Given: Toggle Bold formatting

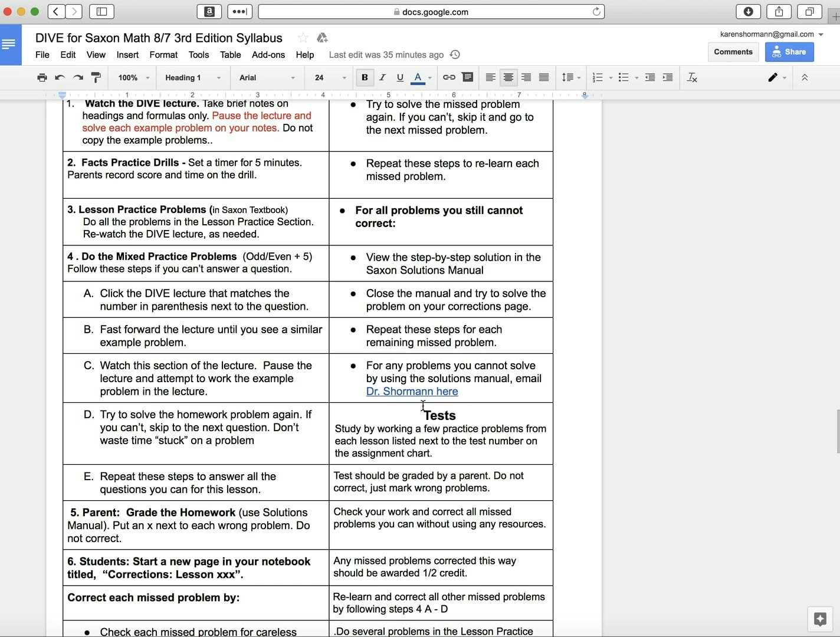Looking at the screenshot, I should pyautogui.click(x=365, y=77).
